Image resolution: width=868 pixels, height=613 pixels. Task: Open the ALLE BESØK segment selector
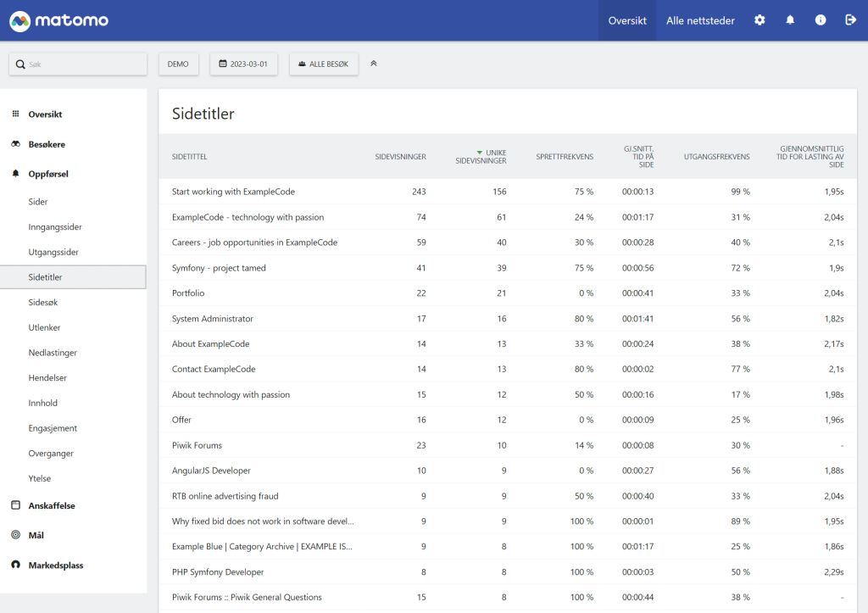coord(323,64)
